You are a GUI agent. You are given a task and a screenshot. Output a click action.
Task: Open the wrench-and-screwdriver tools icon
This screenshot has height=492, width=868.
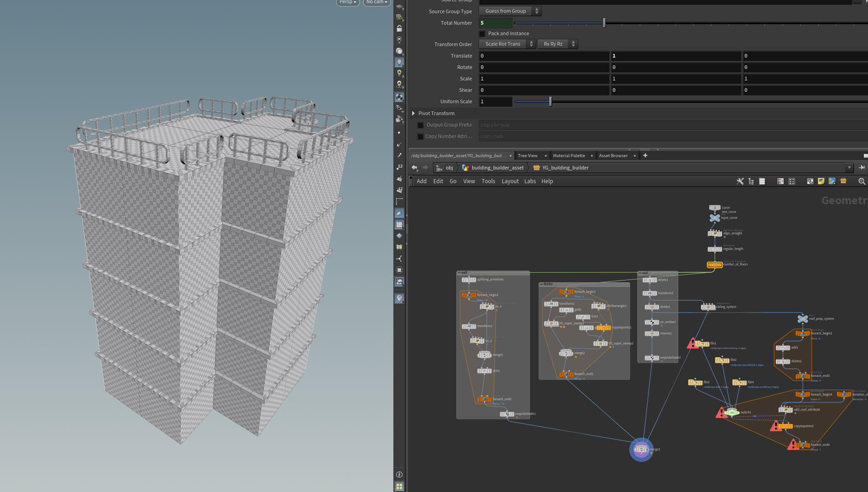(x=740, y=181)
